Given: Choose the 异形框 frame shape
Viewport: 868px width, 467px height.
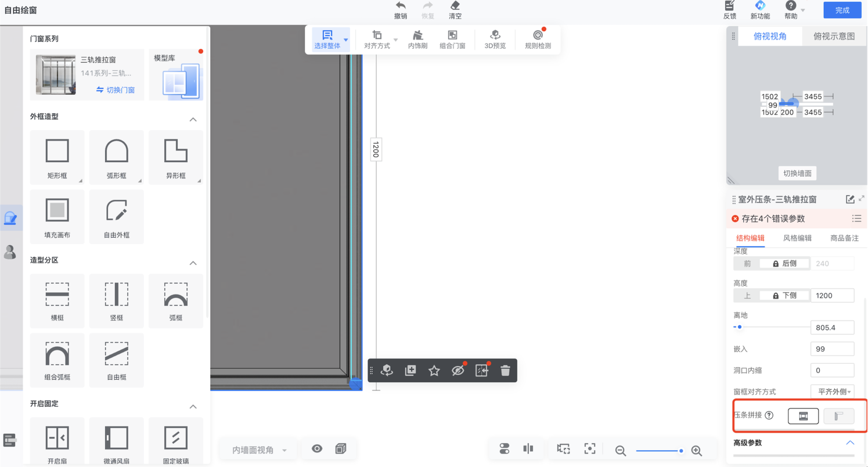Looking at the screenshot, I should pos(176,157).
